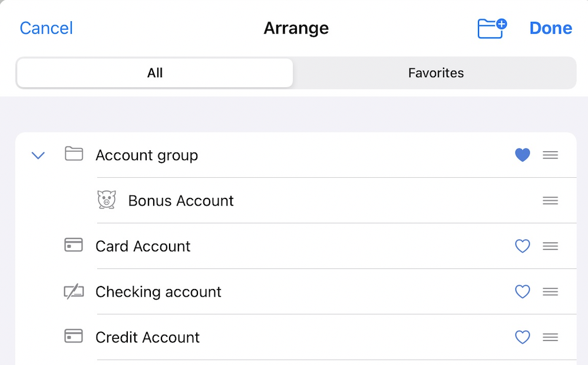The image size is (588, 365).
Task: Mark Checking account as favorite
Action: (522, 291)
